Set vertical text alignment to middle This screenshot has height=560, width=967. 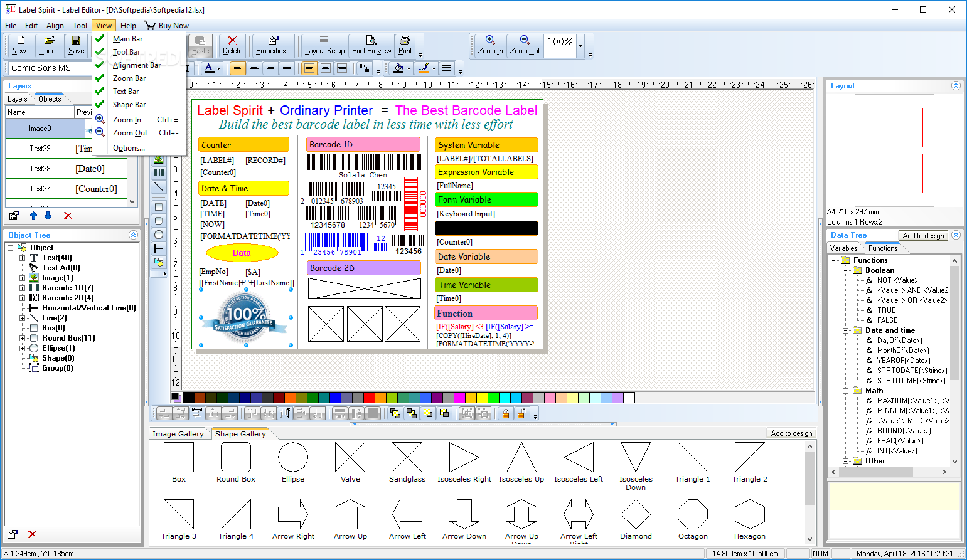pyautogui.click(x=326, y=68)
